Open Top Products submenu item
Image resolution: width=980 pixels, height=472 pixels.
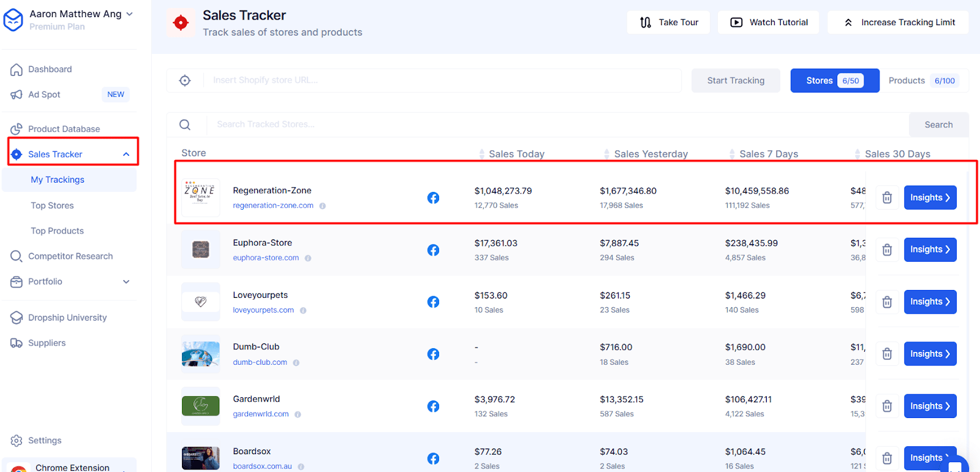(x=57, y=231)
